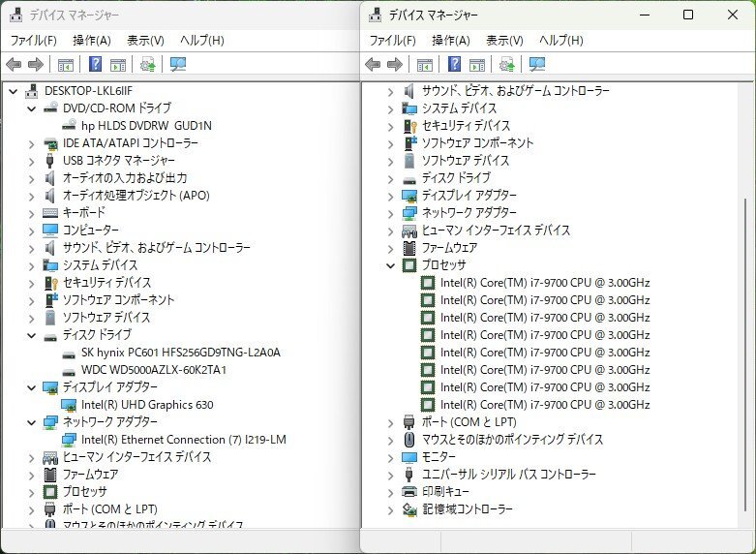Expand モニター node in right window
This screenshot has height=554, width=756.
pyautogui.click(x=391, y=457)
